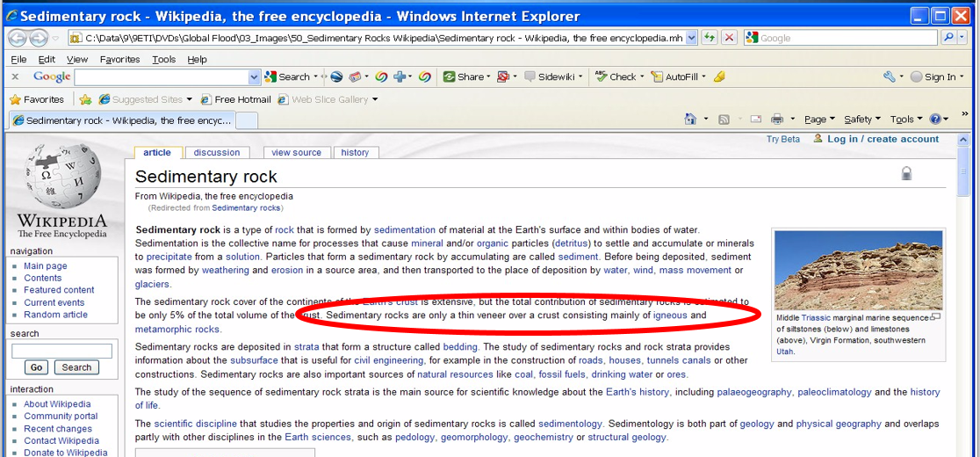Click the Random article sidebar link

click(55, 315)
